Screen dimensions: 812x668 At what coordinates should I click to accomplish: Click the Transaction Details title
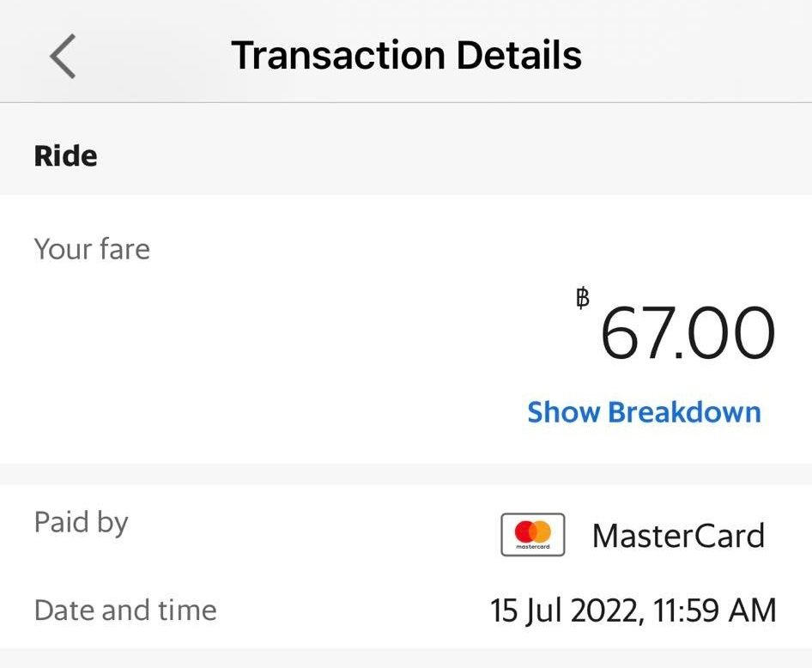click(407, 56)
